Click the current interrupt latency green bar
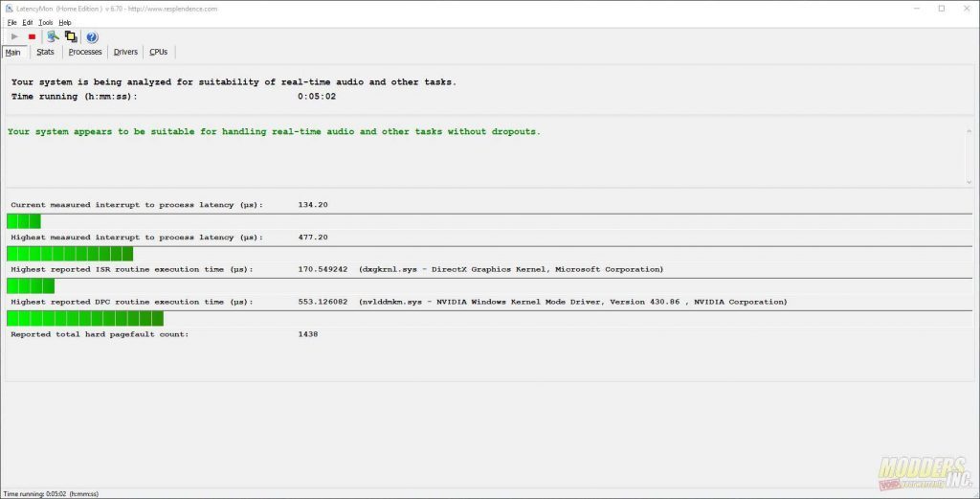This screenshot has width=980, height=499. point(24,221)
